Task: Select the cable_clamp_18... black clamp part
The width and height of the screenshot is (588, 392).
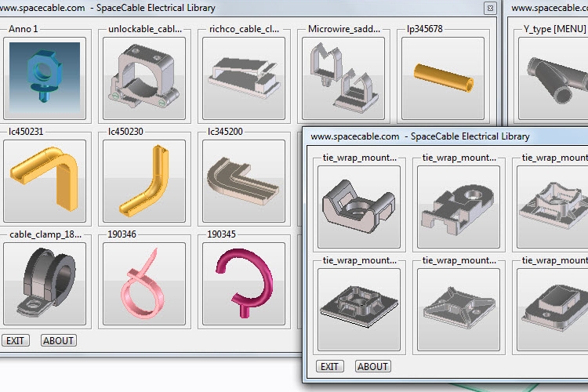Action: (45, 284)
